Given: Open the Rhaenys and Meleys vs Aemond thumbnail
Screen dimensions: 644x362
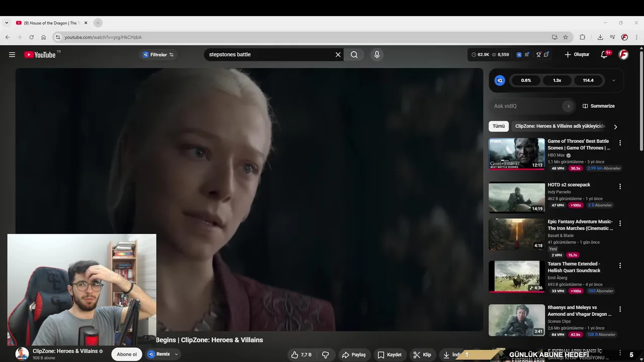Looking at the screenshot, I should (x=517, y=320).
